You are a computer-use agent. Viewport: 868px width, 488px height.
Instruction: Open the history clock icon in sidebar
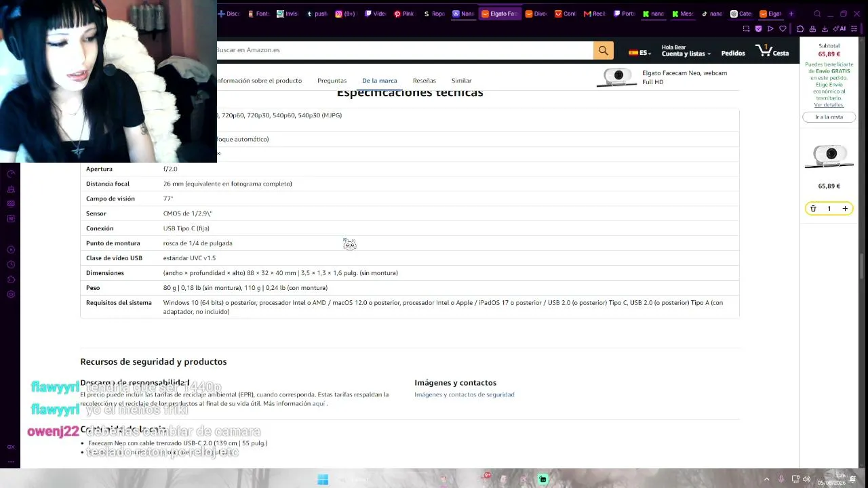[11, 264]
